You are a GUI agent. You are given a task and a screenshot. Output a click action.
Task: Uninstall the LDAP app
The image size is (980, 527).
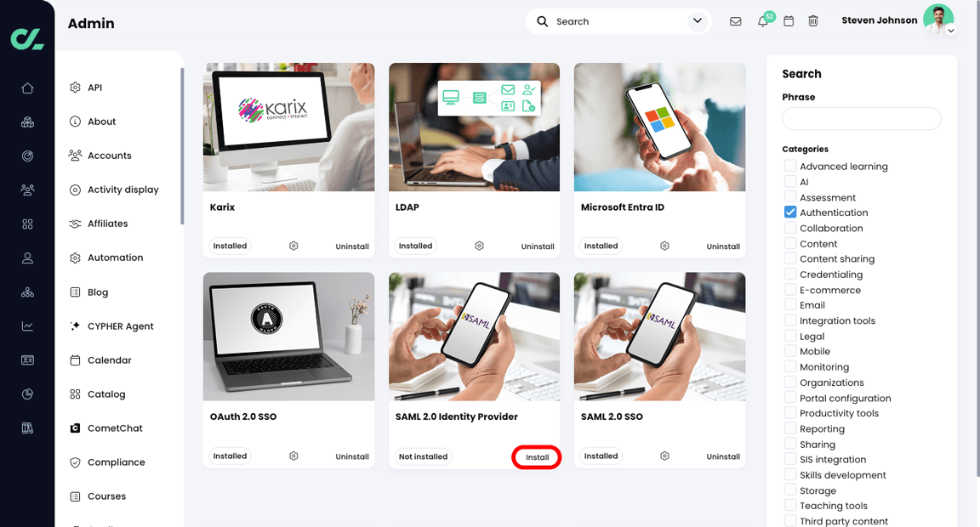tap(538, 246)
